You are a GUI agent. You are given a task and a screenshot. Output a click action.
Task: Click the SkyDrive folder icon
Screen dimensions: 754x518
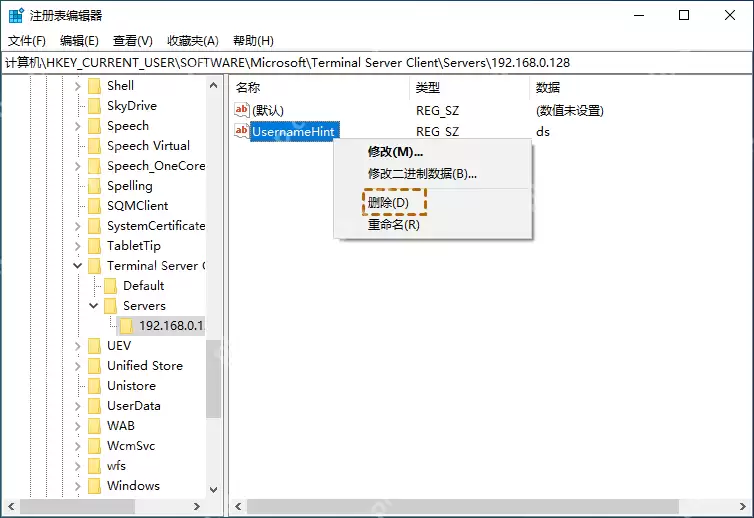point(95,105)
